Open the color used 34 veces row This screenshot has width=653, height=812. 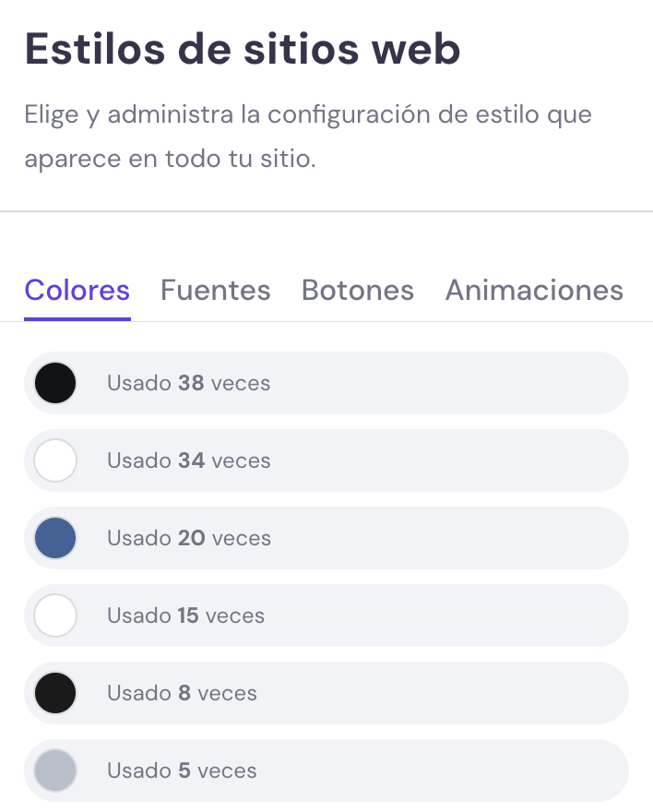click(326, 460)
